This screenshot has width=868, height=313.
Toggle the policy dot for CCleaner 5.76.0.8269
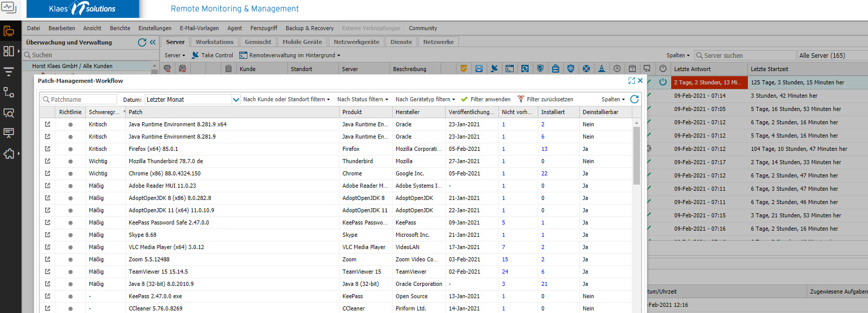click(71, 308)
